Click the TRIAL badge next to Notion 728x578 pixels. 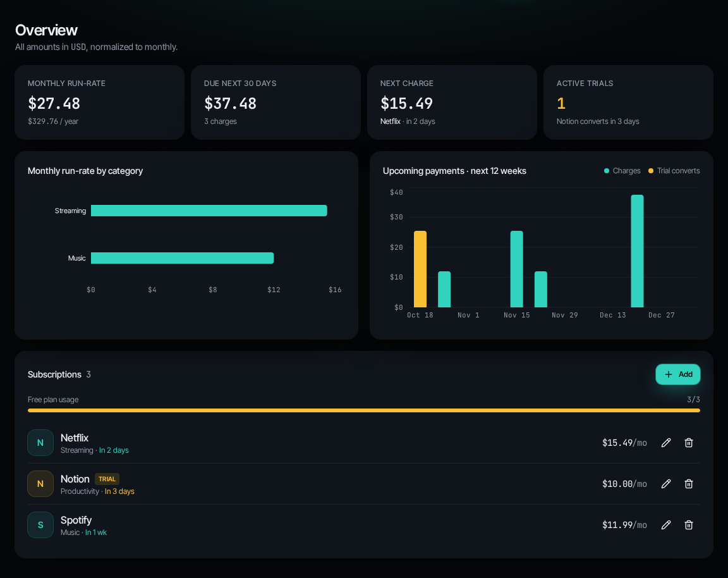click(x=107, y=479)
